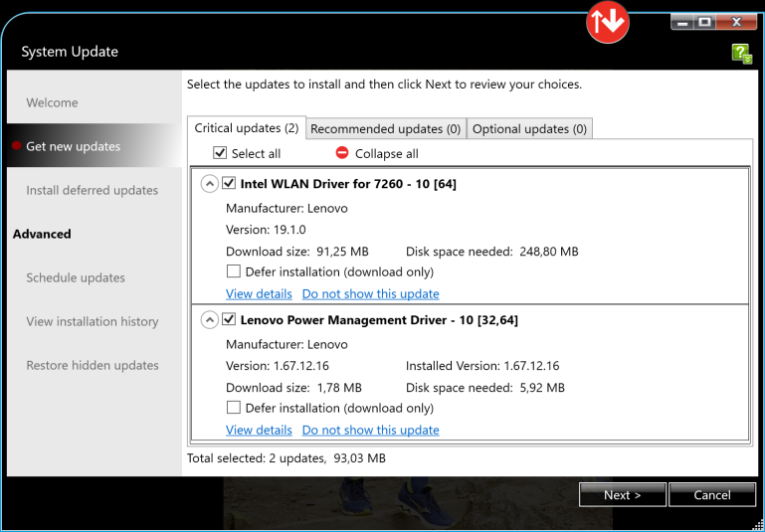Close the System Update window
The width and height of the screenshot is (765, 532).
click(736, 23)
